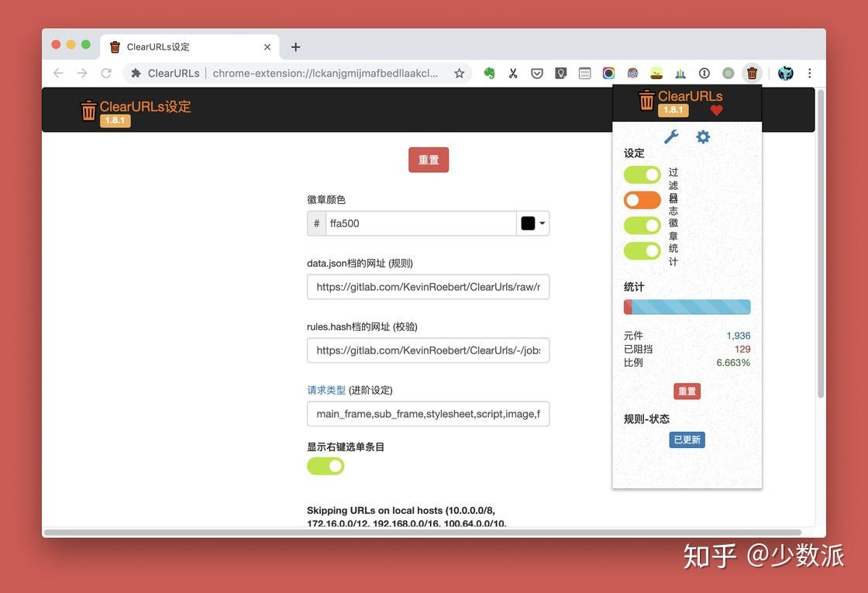This screenshot has height=593, width=868.
Task: Click the green seedling extension icon
Action: pyautogui.click(x=656, y=73)
